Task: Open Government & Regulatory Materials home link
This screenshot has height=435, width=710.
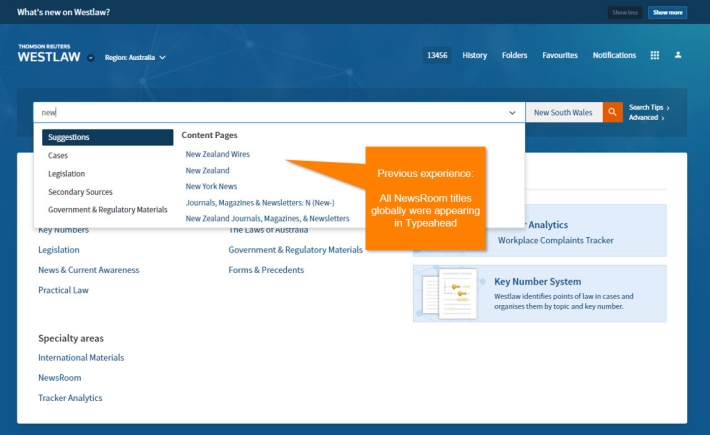Action: 295,249
